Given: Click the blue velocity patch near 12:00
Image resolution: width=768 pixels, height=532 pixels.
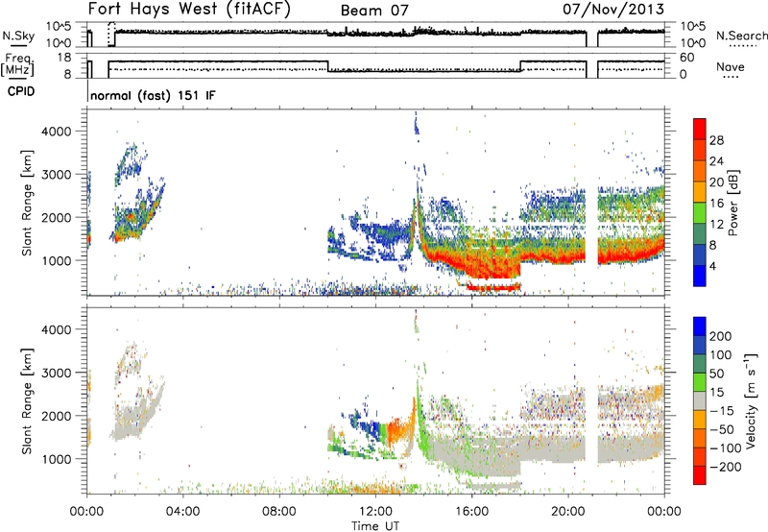Looking at the screenshot, I should pyautogui.click(x=372, y=429).
